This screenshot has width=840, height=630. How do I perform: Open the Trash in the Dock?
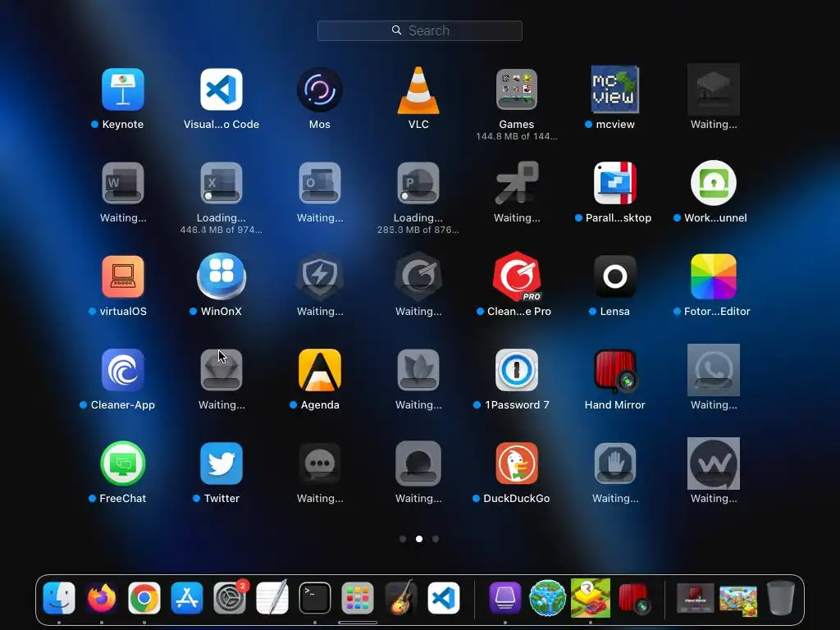coord(781,598)
